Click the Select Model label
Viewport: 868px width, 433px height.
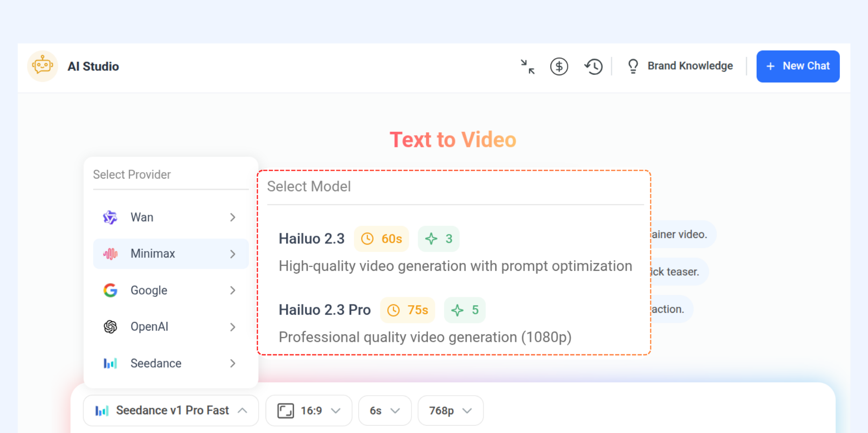click(x=309, y=186)
